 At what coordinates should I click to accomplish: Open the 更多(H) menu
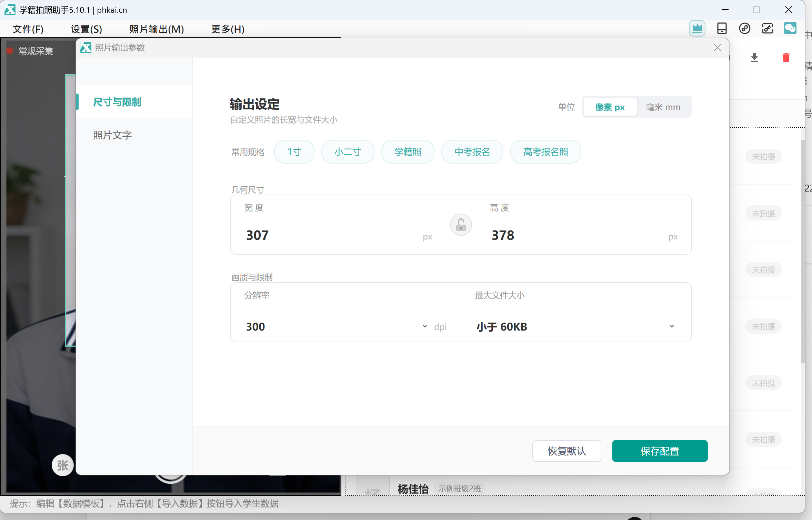[228, 29]
